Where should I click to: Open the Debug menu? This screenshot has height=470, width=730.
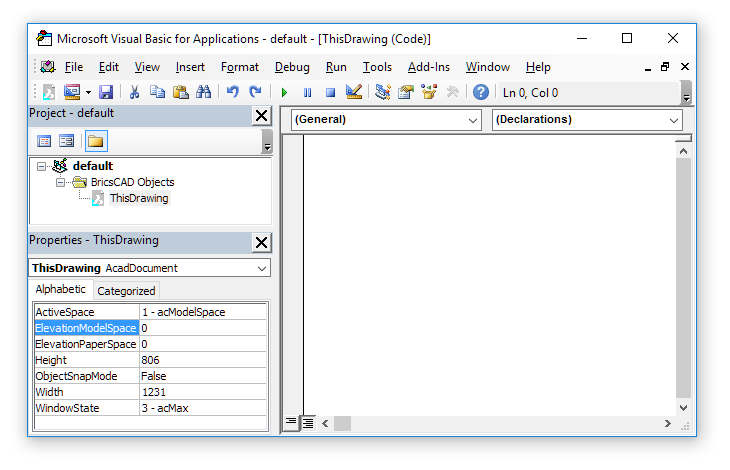pos(292,67)
